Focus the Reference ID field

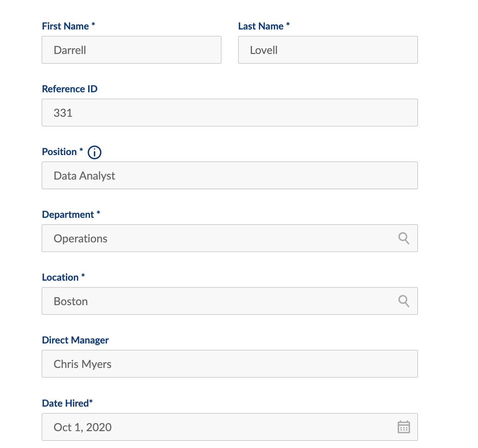[x=229, y=113]
